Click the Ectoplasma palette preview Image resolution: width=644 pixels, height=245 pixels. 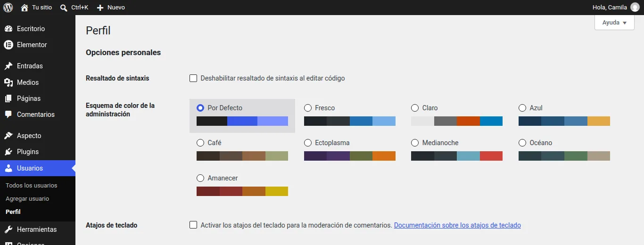point(350,156)
